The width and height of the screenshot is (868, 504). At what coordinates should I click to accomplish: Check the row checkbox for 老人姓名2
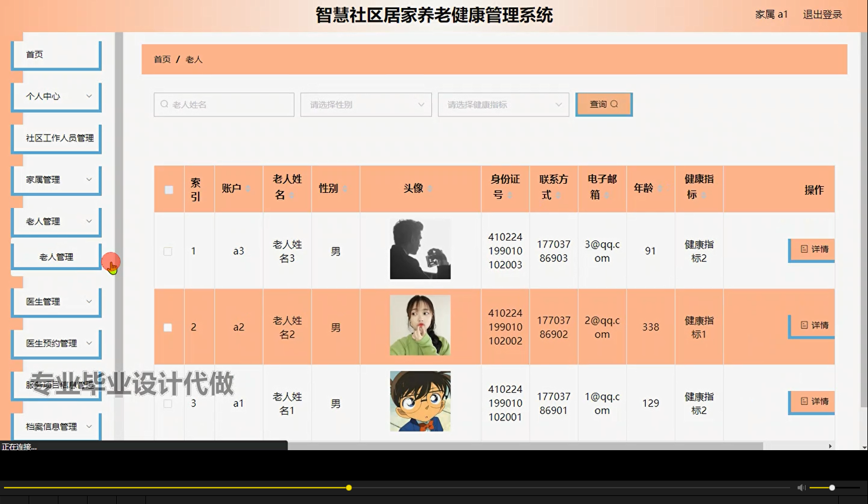[168, 327]
